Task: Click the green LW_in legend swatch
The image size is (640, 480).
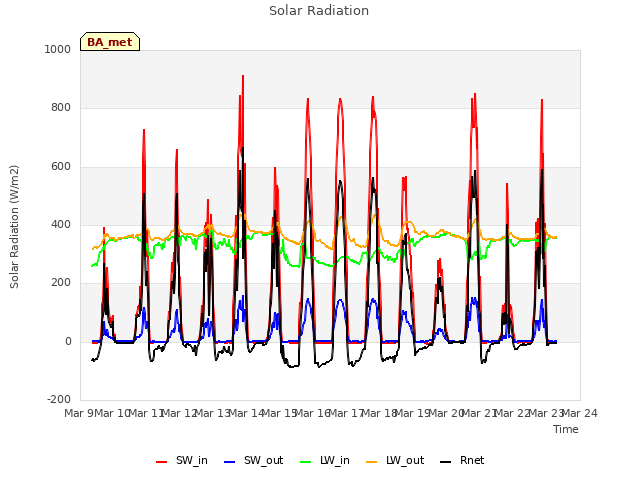Action: pos(306,462)
